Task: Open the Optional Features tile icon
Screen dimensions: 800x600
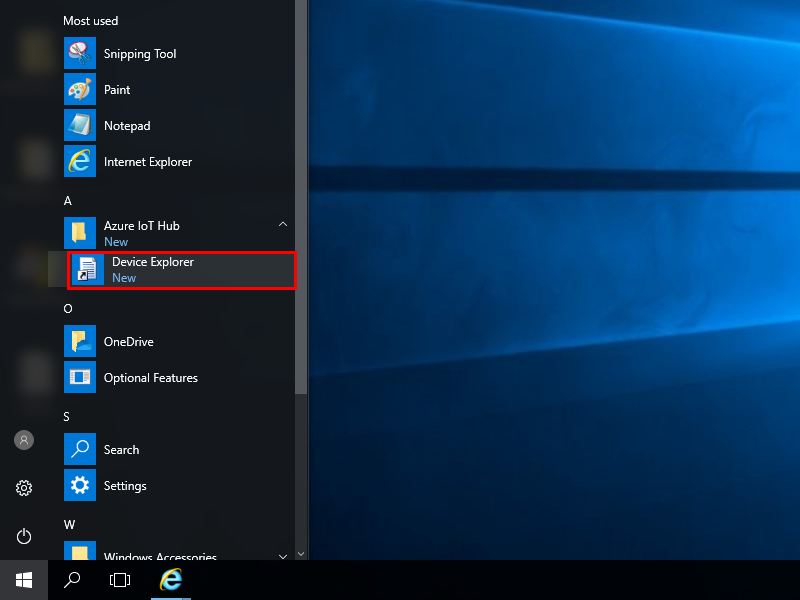Action: (x=80, y=378)
